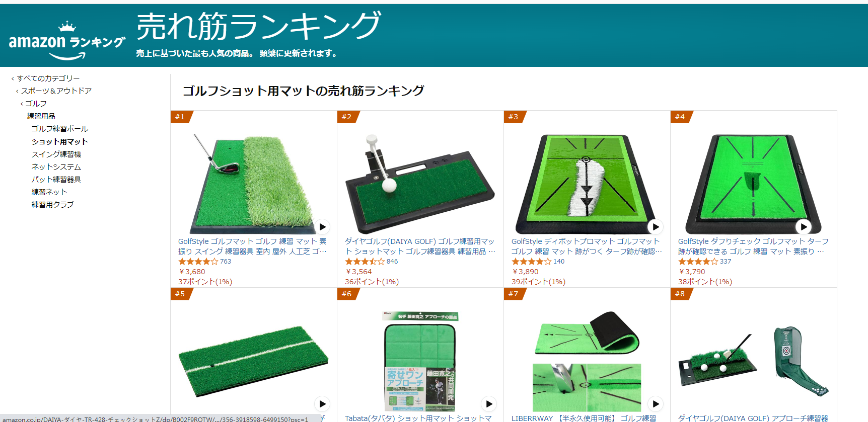Open 練習用クラブ category

pos(53,205)
